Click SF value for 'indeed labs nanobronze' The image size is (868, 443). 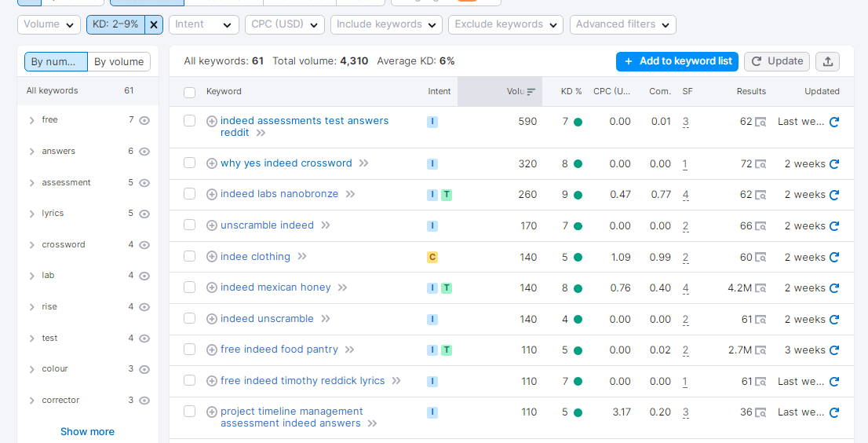tap(686, 195)
